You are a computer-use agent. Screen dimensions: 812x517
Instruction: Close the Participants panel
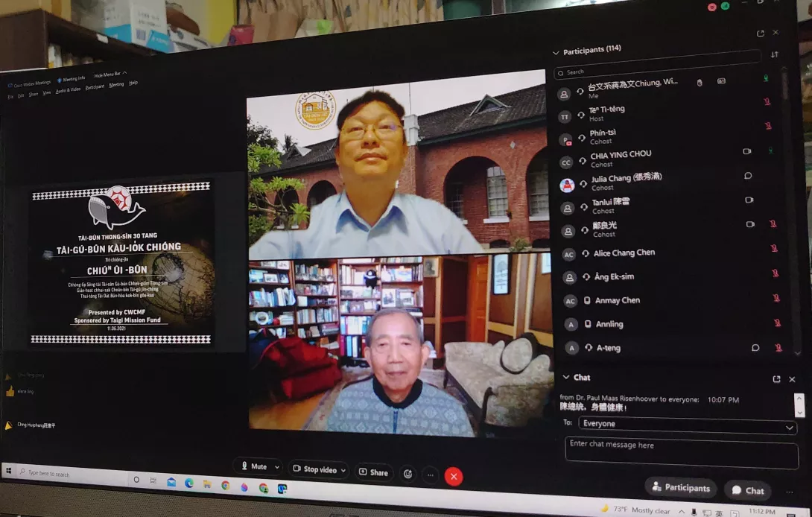tap(775, 32)
